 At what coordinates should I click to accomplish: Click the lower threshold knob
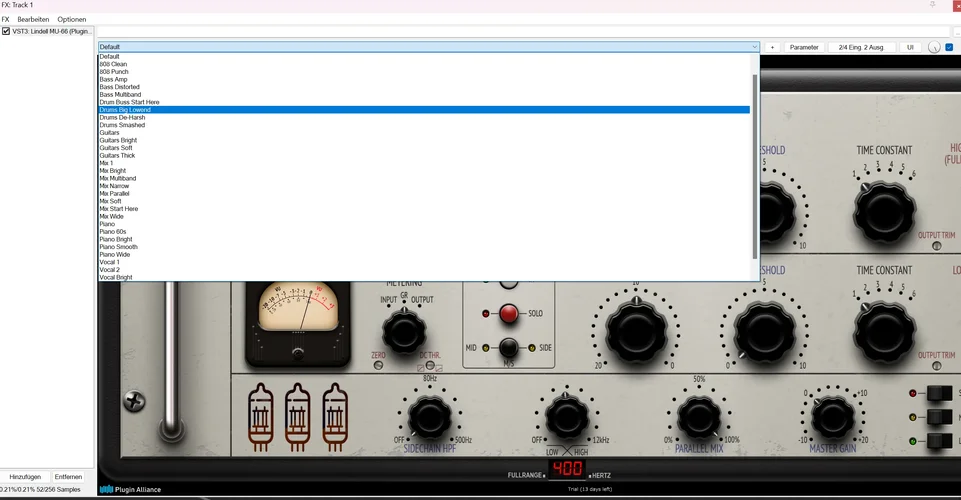click(x=764, y=332)
